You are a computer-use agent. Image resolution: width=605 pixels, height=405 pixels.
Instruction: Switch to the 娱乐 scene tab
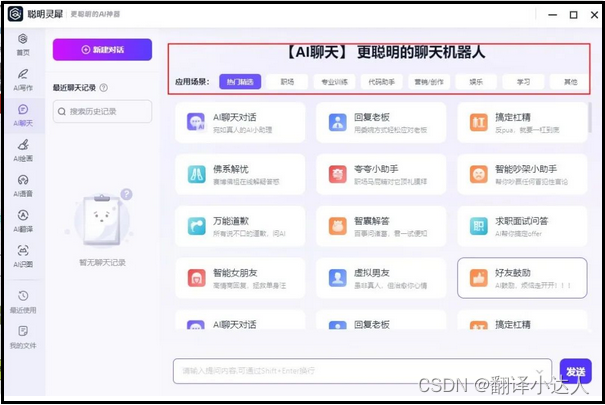point(476,82)
